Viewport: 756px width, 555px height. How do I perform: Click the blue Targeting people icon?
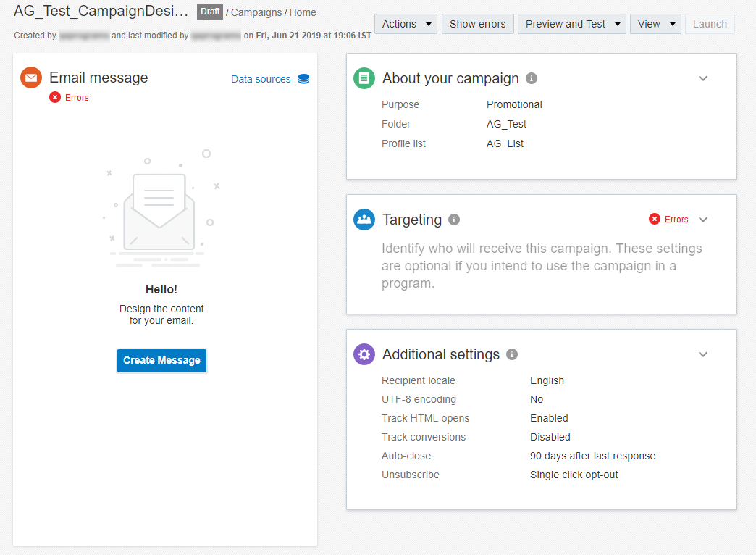coord(364,220)
